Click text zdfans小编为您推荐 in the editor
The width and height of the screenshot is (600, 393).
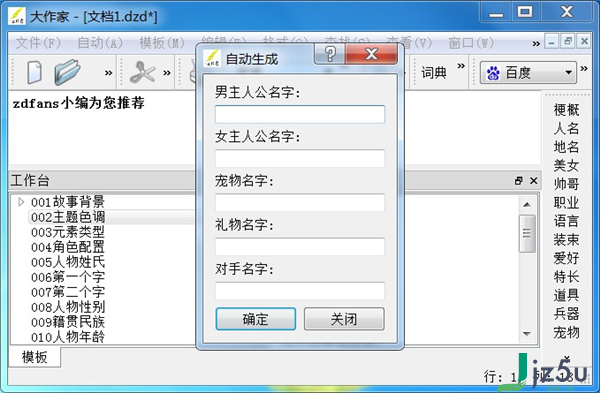[x=79, y=103]
